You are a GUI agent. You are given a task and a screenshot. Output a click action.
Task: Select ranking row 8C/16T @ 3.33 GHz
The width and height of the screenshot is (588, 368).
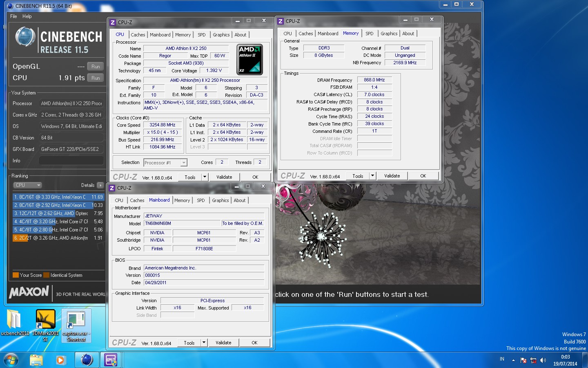point(58,197)
